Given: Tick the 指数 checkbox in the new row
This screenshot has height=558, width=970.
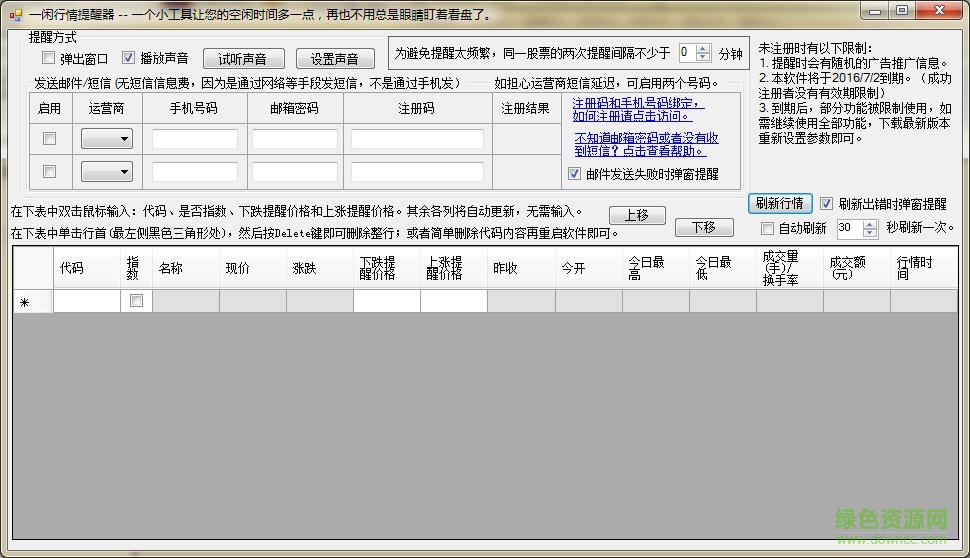Looking at the screenshot, I should (136, 301).
